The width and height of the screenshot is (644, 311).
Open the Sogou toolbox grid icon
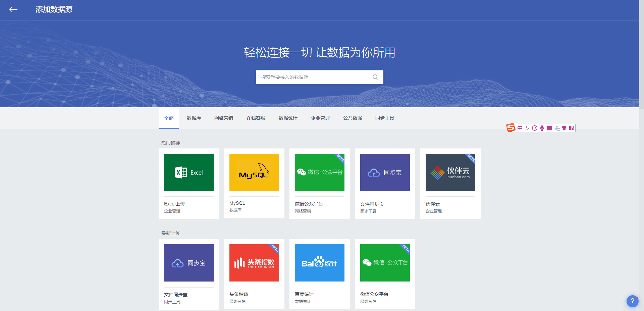pyautogui.click(x=572, y=128)
